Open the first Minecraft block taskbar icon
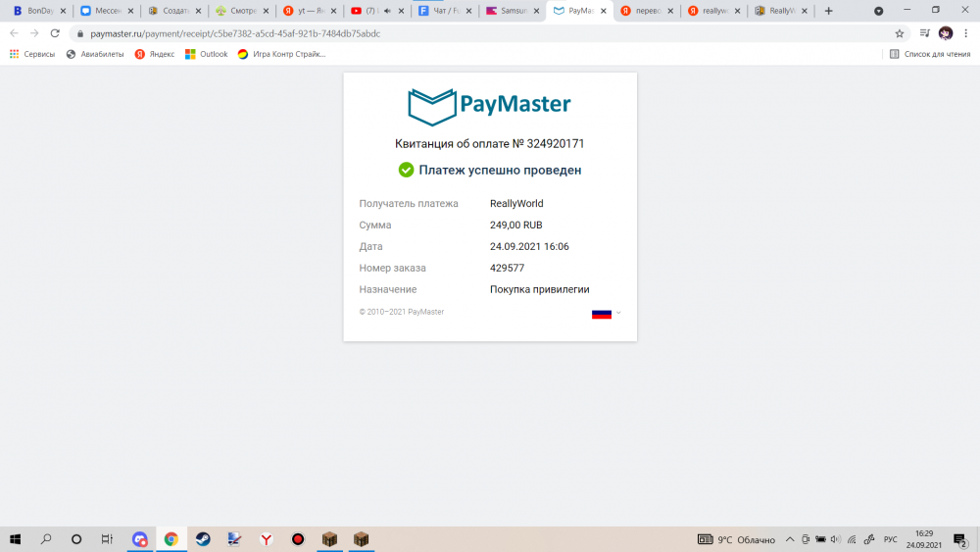The height and width of the screenshot is (552, 980). point(329,539)
